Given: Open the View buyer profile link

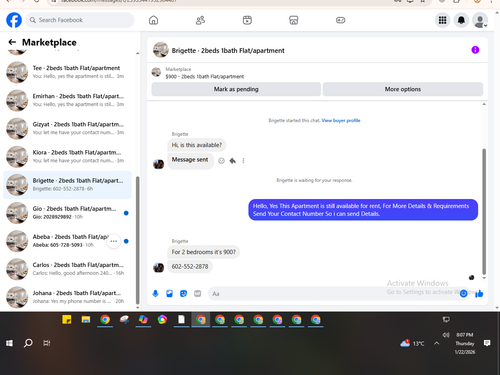Looking at the screenshot, I should point(341,120).
